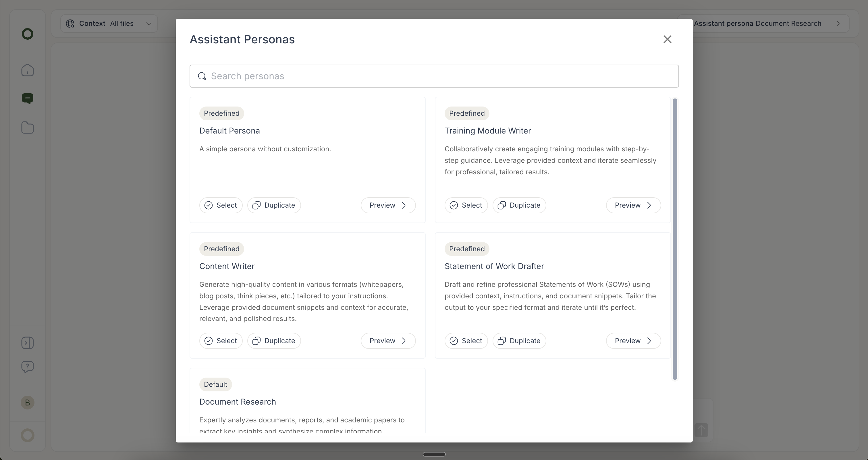Viewport: 868px width, 460px height.
Task: Click the personas list scrollbar
Action: point(675,239)
